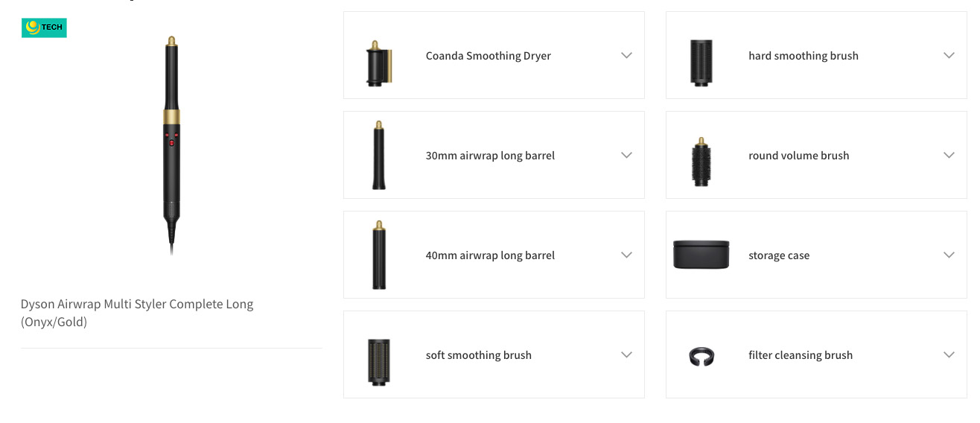
Task: Expand the soft smoothing brush chevron
Action: 626,354
